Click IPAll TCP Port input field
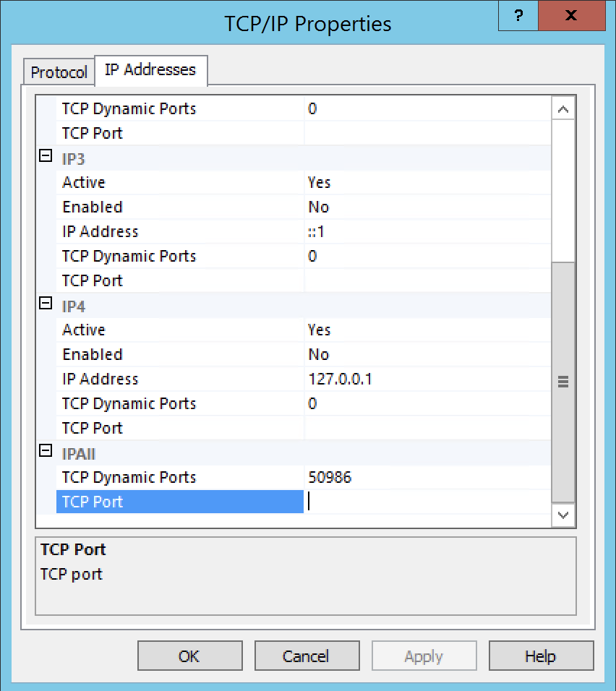 click(x=427, y=502)
